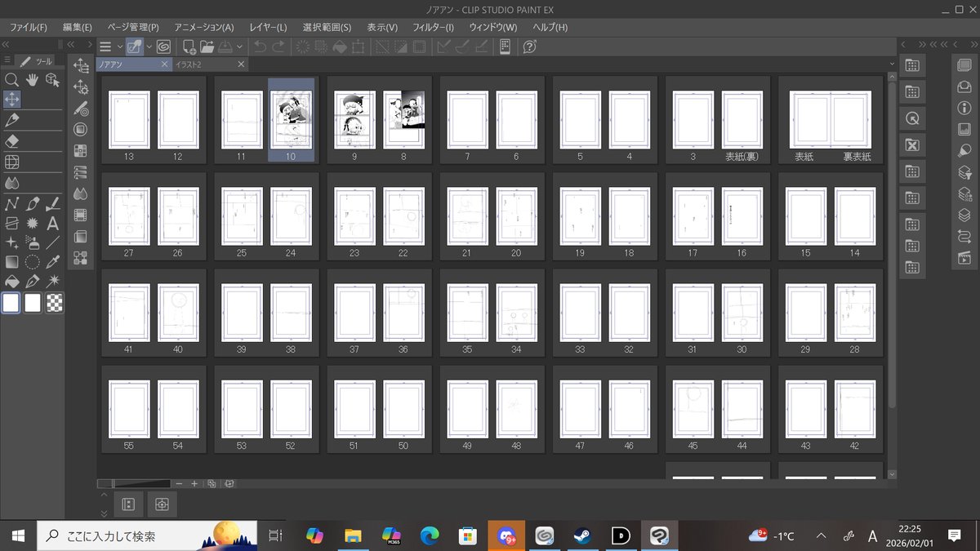Toggle the active pen toolbar button

(136, 47)
